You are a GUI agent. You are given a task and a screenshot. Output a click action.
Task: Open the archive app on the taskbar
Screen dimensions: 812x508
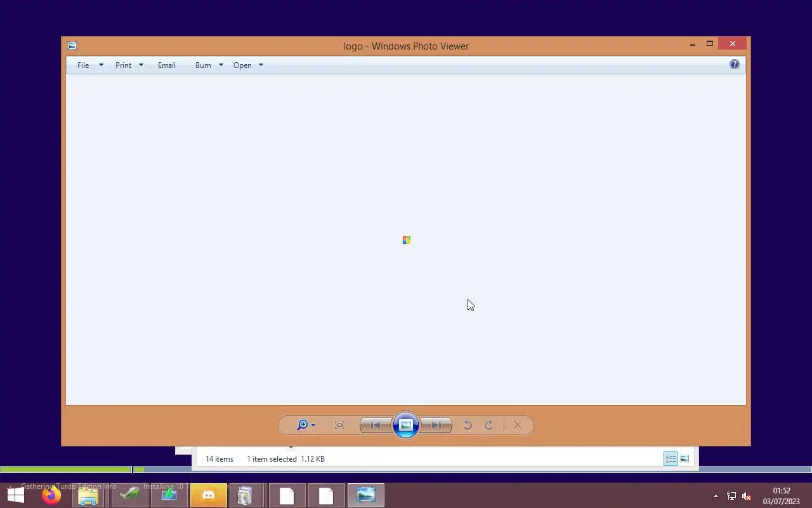click(246, 495)
